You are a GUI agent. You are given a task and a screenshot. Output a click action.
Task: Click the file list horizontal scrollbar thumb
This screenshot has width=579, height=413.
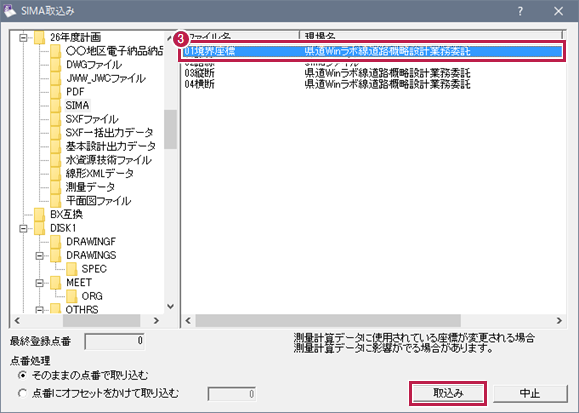pos(328,320)
